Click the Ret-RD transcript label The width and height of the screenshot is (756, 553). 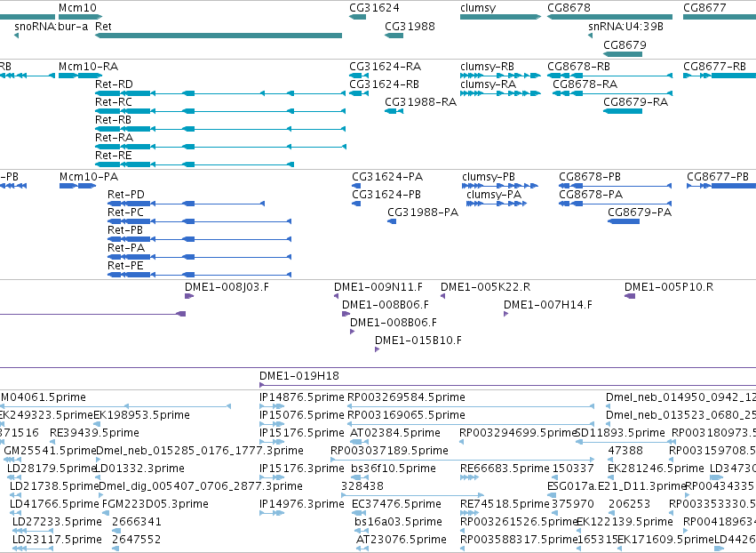pos(114,84)
